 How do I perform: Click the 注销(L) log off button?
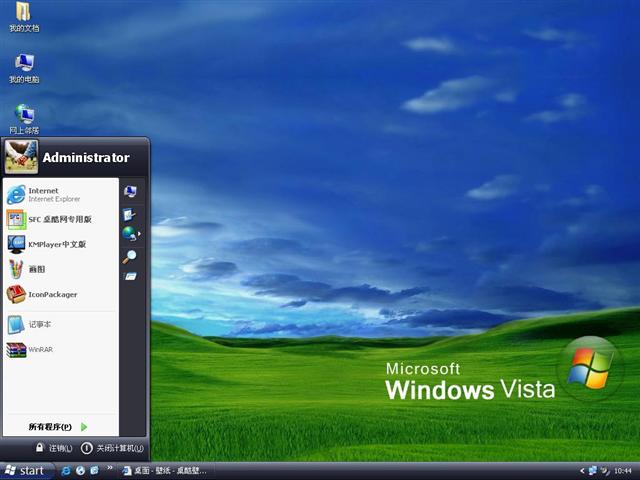(x=54, y=448)
